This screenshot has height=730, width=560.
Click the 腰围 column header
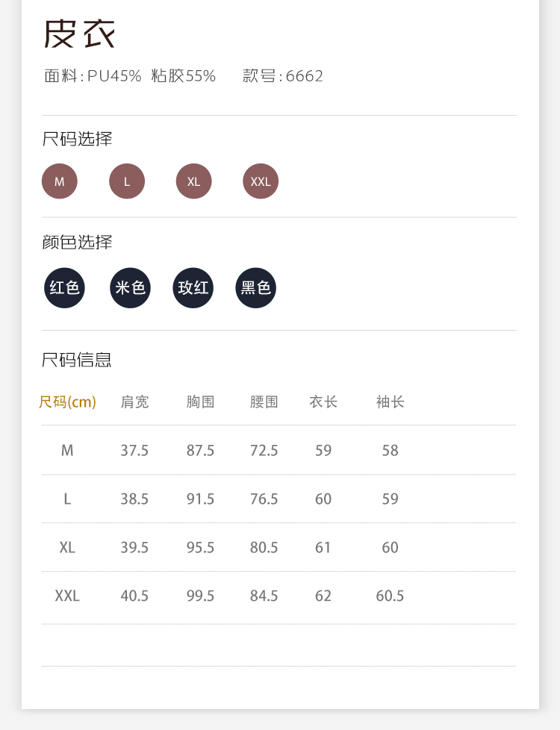coord(264,402)
